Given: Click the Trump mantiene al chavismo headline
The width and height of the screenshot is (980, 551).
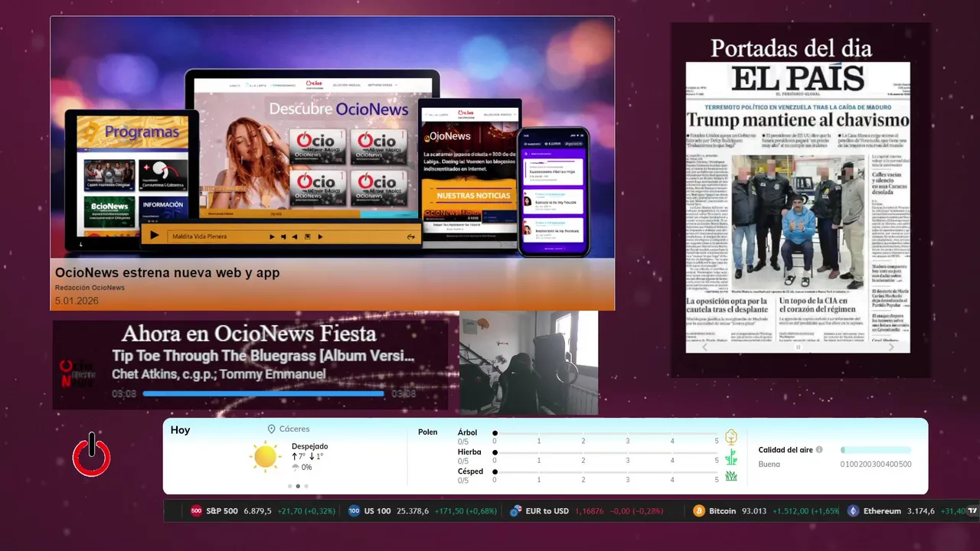Looking at the screenshot, I should (x=798, y=120).
